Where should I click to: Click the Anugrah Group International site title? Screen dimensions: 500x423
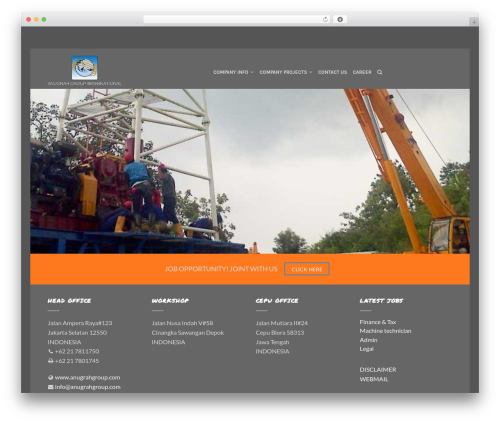84,83
